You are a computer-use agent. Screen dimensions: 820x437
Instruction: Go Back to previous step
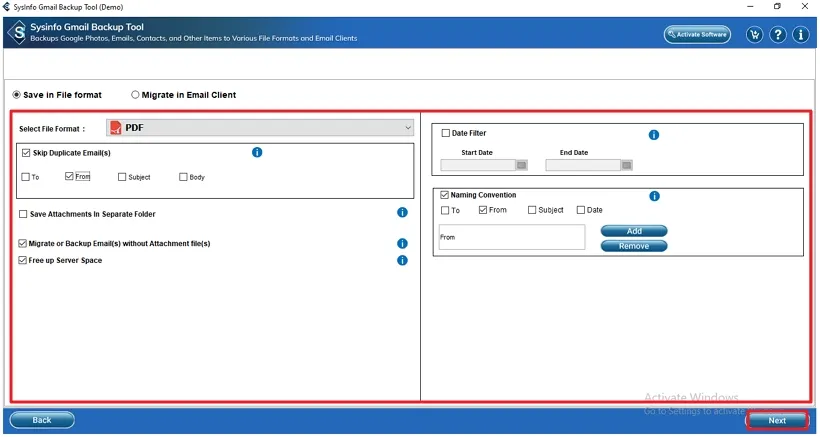(42, 420)
